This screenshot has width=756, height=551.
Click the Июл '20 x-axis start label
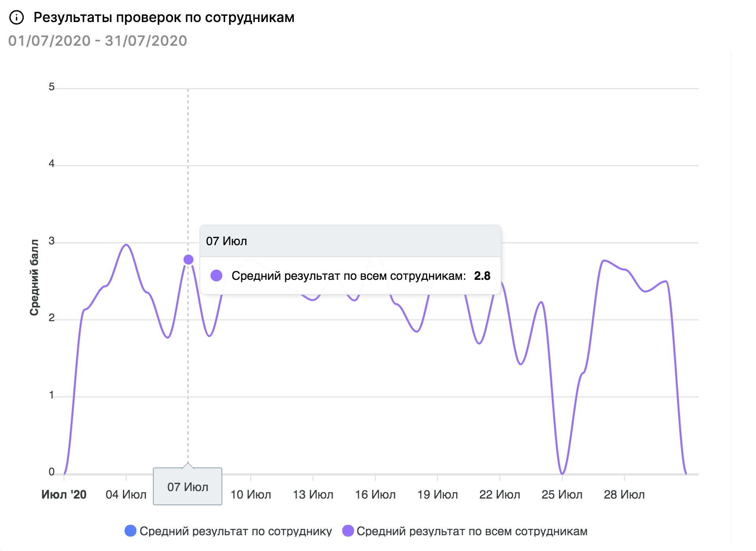tap(64, 494)
